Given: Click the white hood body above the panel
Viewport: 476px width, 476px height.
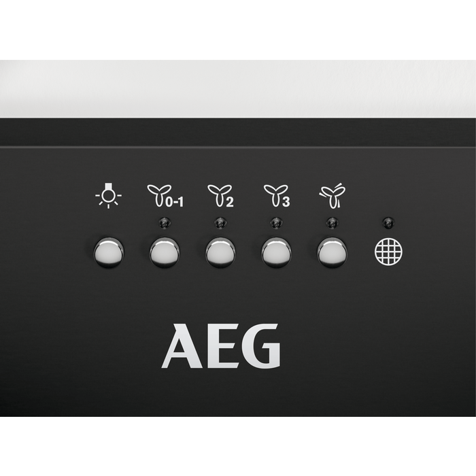Looking at the screenshot, I should [x=238, y=88].
